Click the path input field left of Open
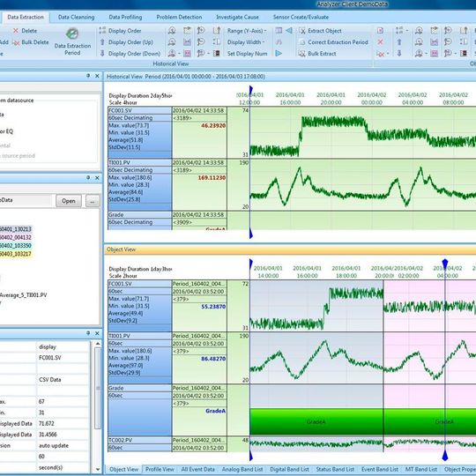Screen dimensions: 476x476 (26, 200)
